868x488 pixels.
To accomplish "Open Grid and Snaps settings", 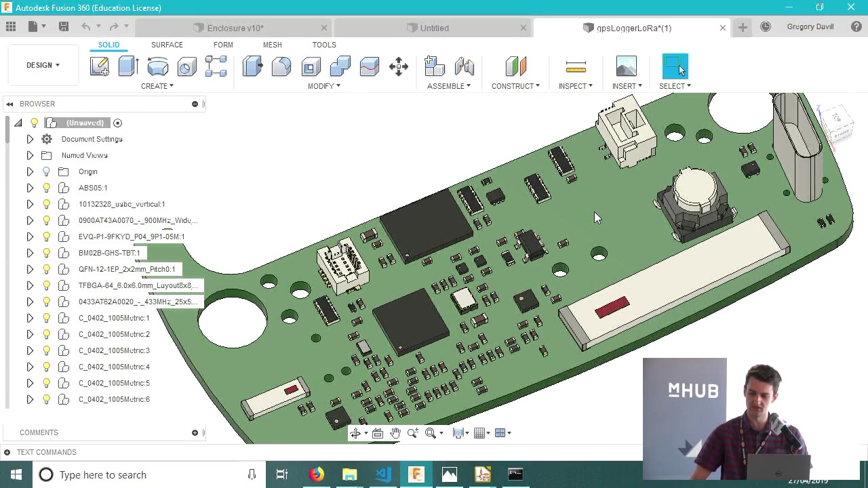I will [x=480, y=433].
